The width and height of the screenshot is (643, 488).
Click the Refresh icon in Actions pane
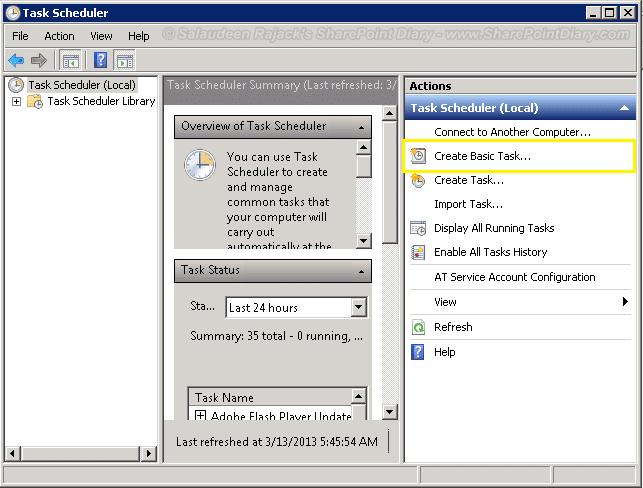click(418, 327)
